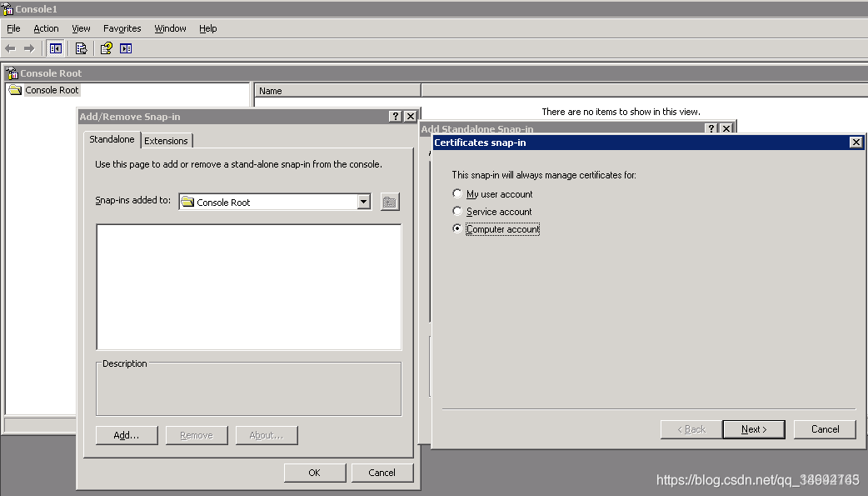Open the View menu
Screen dimensions: 868x496
(81, 28)
